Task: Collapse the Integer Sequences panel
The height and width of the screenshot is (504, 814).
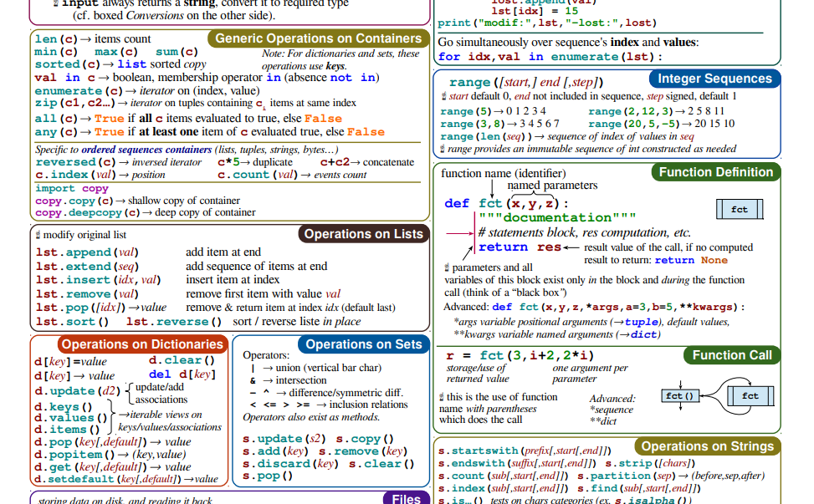Action: coord(714,79)
